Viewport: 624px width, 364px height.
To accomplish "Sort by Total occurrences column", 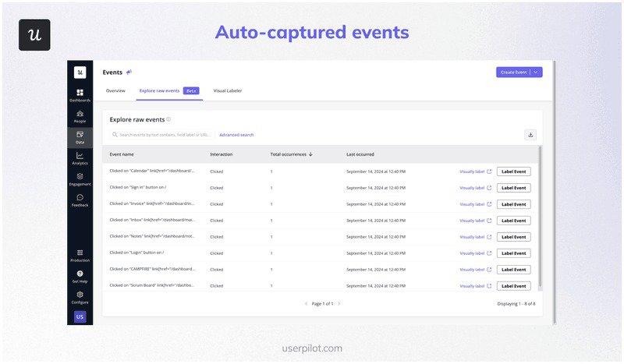I will click(291, 154).
